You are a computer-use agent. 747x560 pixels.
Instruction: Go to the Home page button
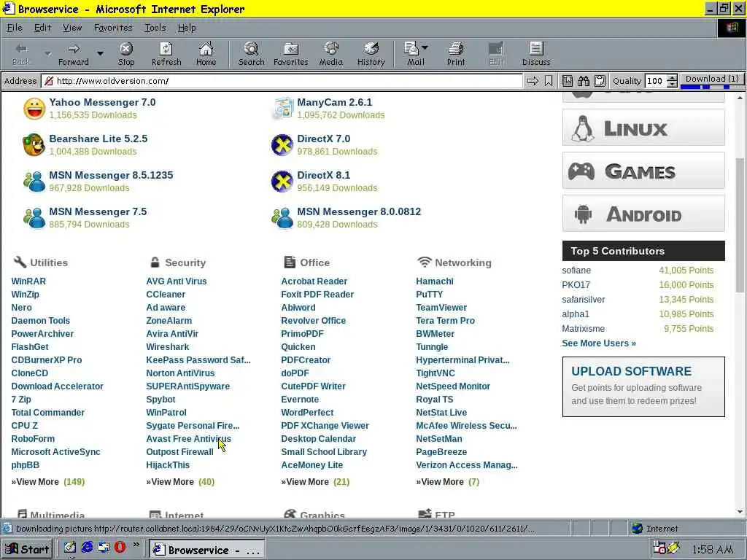pyautogui.click(x=206, y=54)
